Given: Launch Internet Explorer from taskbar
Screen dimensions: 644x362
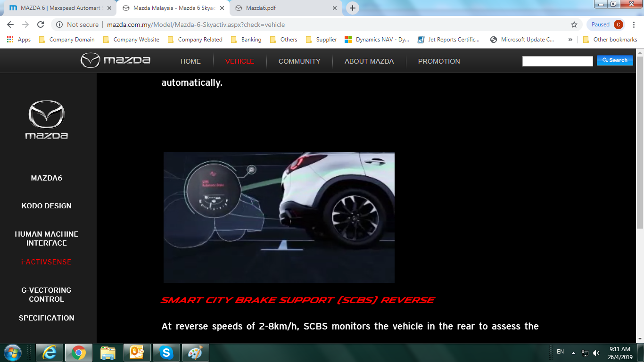Looking at the screenshot, I should (x=50, y=353).
